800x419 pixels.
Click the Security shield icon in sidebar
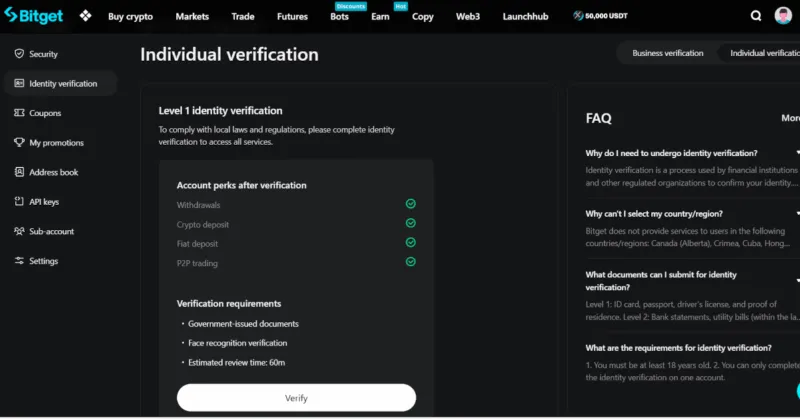pyautogui.click(x=19, y=54)
